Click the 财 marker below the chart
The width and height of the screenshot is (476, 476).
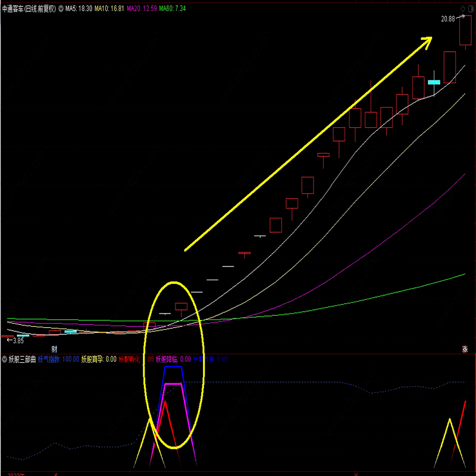[x=54, y=349]
